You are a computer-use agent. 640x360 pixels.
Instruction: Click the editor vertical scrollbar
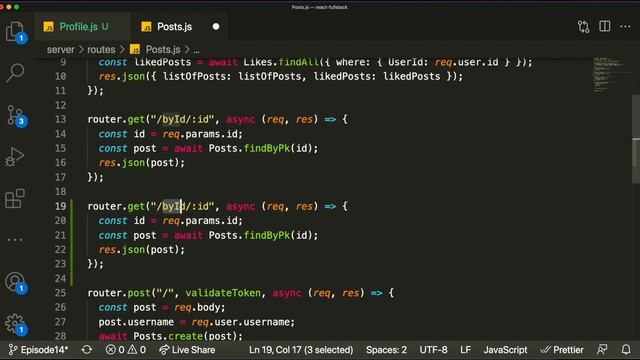636,139
